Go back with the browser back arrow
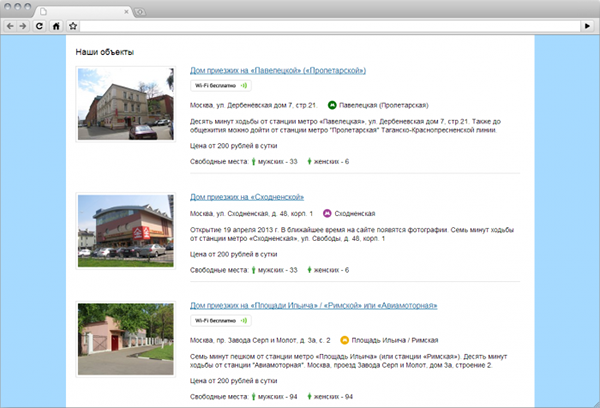The height and width of the screenshot is (408, 600). (10, 26)
